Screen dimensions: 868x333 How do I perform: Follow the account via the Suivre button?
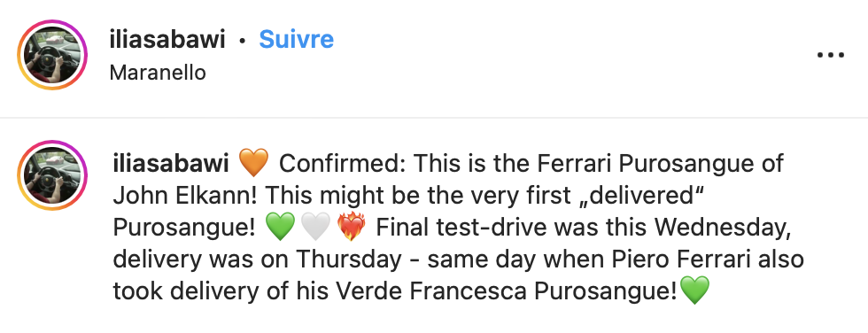click(x=296, y=39)
